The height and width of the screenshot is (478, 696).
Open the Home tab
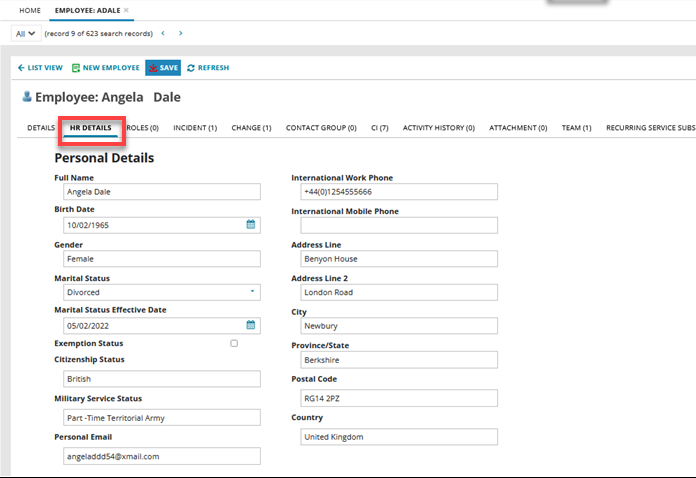click(x=30, y=9)
